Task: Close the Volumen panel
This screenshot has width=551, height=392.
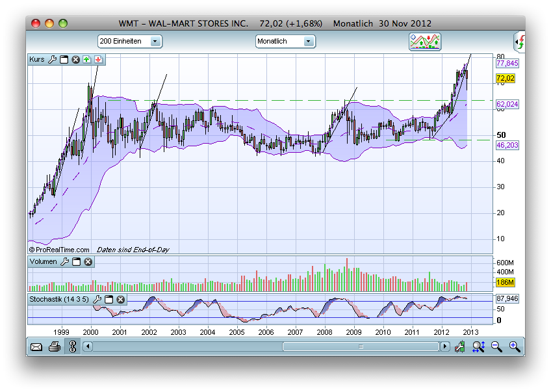Action: point(88,262)
